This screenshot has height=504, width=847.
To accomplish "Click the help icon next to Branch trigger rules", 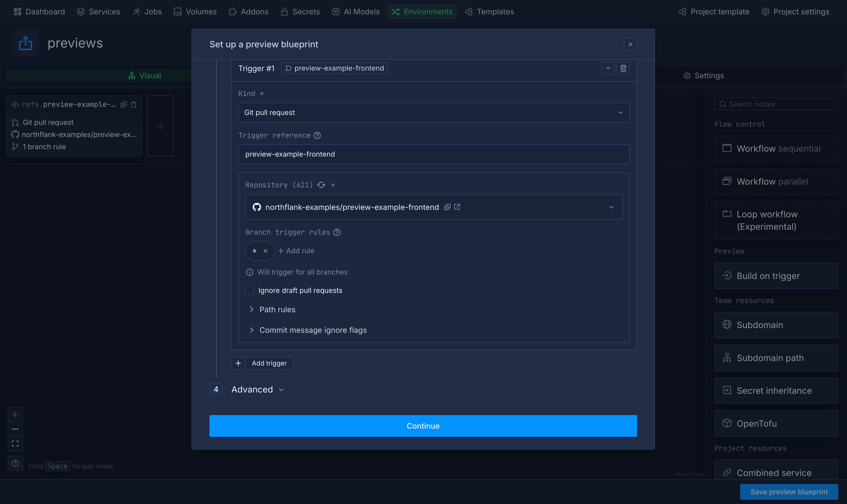I will (337, 232).
